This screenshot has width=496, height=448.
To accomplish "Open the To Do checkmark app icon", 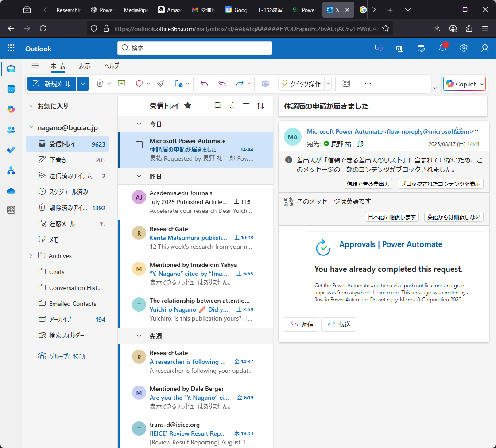I will 11,150.
